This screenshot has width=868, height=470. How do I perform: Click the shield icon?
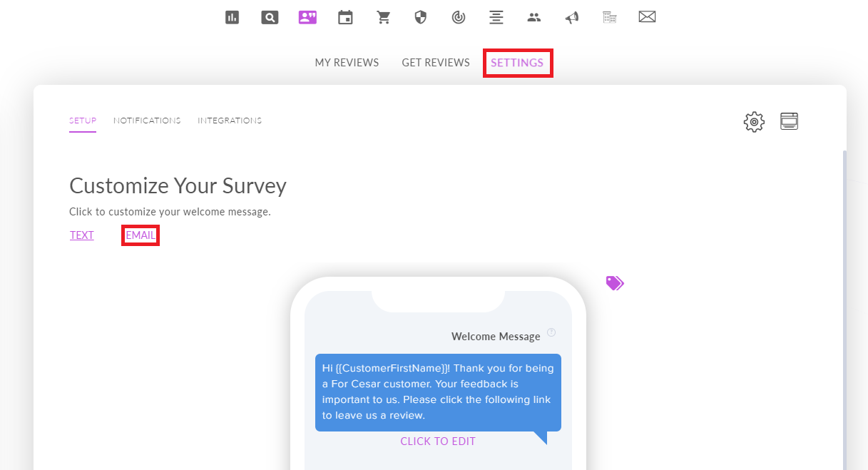pos(421,17)
